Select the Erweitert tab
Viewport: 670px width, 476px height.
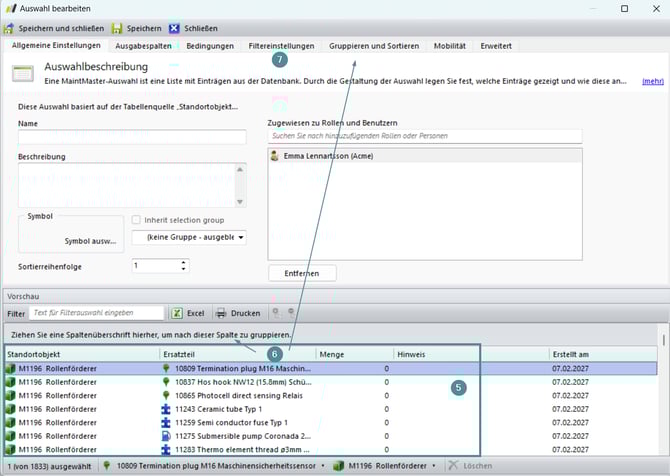point(496,46)
